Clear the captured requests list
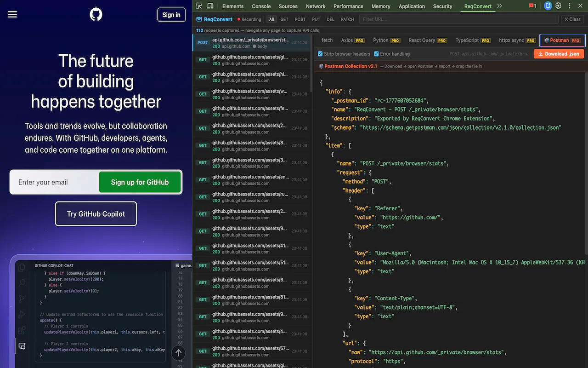Image resolution: width=588 pixels, height=368 pixels. pos(572,19)
